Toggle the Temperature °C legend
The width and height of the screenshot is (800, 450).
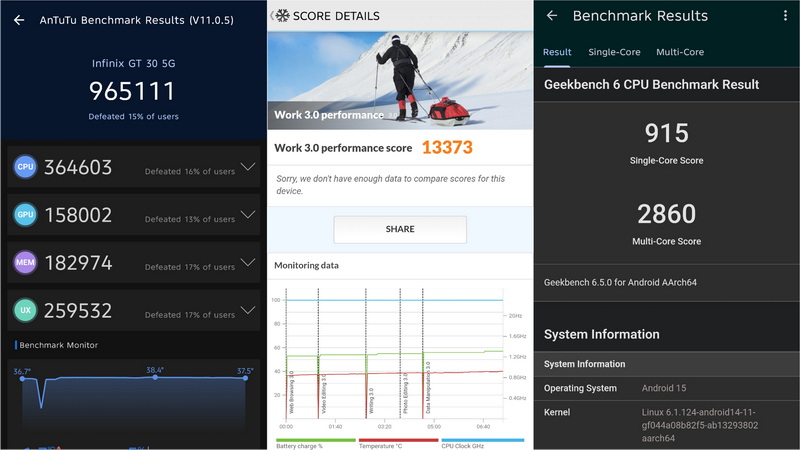tap(398, 444)
